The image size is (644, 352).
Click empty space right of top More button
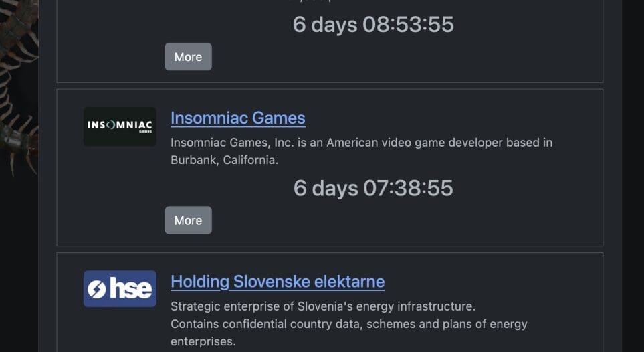pos(401,58)
